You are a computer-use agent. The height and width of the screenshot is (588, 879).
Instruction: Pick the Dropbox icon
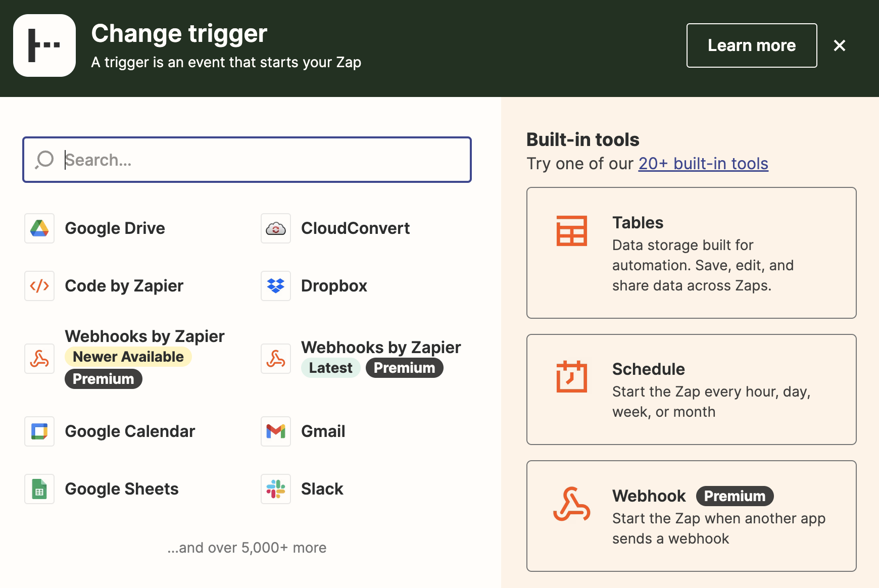[x=276, y=286]
